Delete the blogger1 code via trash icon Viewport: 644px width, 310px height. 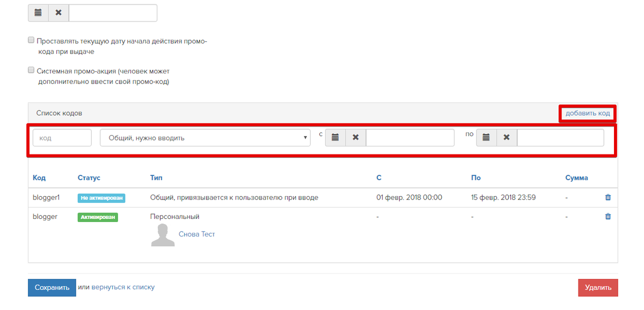click(608, 197)
